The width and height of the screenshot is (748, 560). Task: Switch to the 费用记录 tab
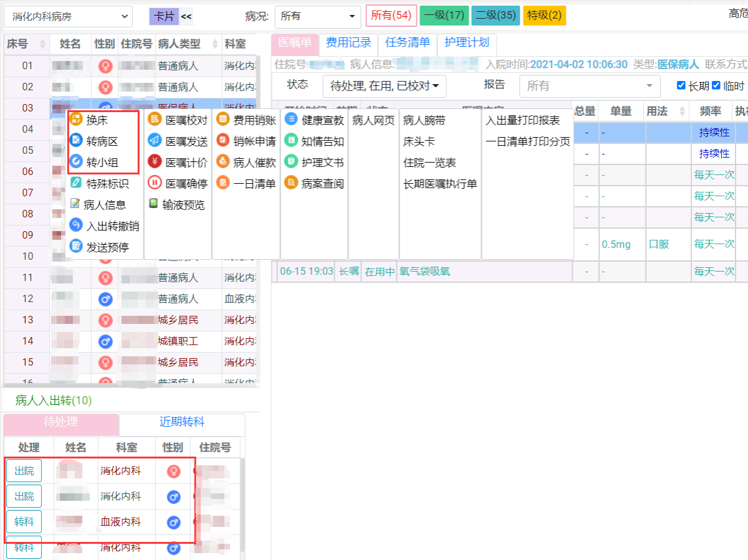point(348,43)
